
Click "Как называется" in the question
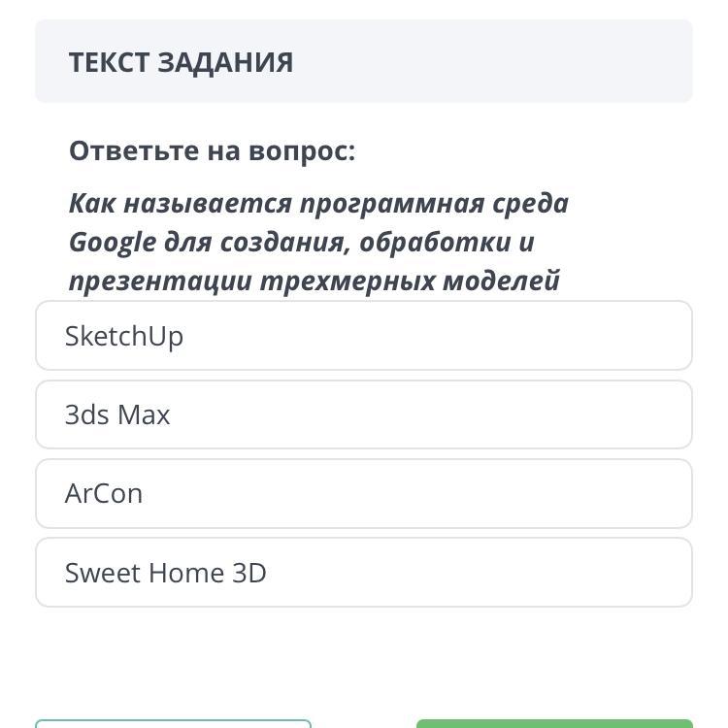tap(180, 204)
